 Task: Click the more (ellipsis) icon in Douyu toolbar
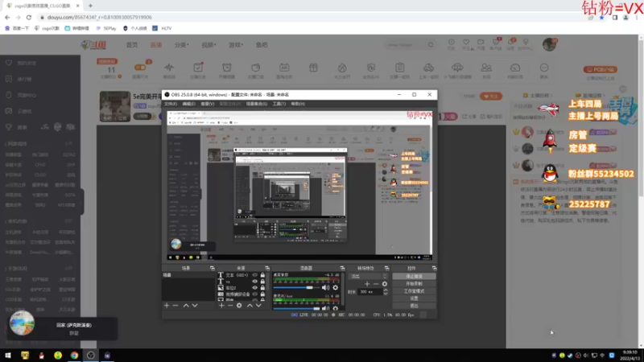point(544,68)
